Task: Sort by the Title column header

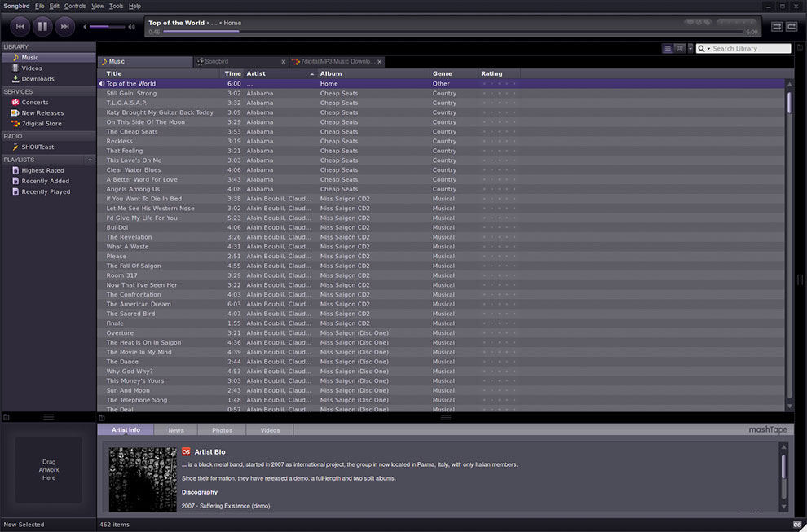Action: (x=158, y=73)
